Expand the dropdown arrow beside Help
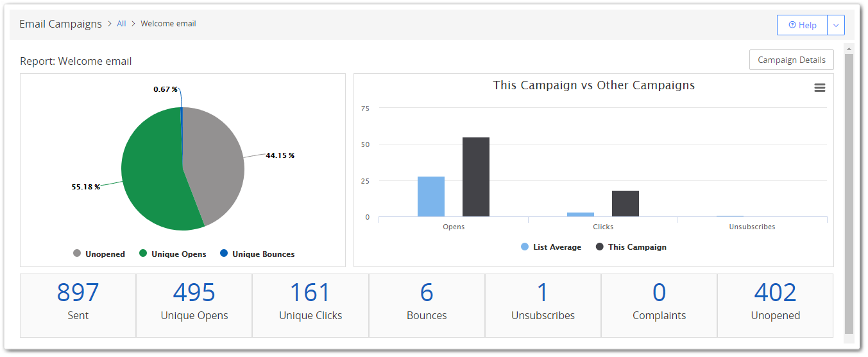This screenshot has height=357, width=868. (x=835, y=25)
